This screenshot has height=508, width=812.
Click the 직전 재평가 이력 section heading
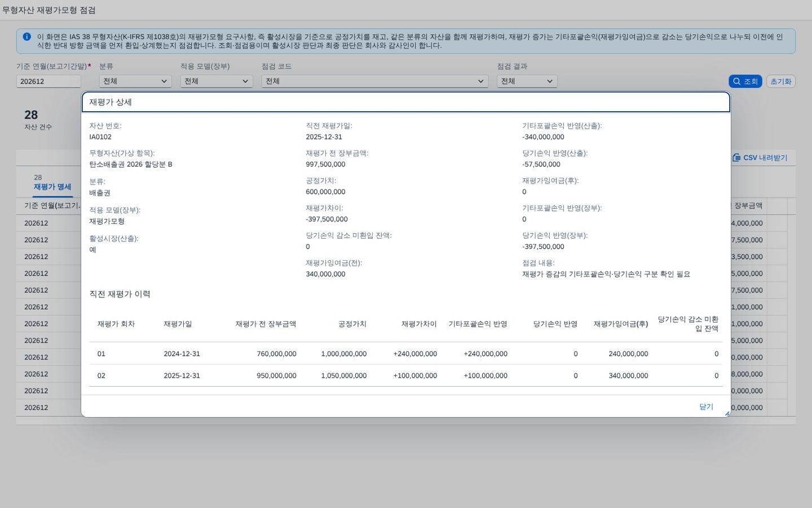click(120, 294)
